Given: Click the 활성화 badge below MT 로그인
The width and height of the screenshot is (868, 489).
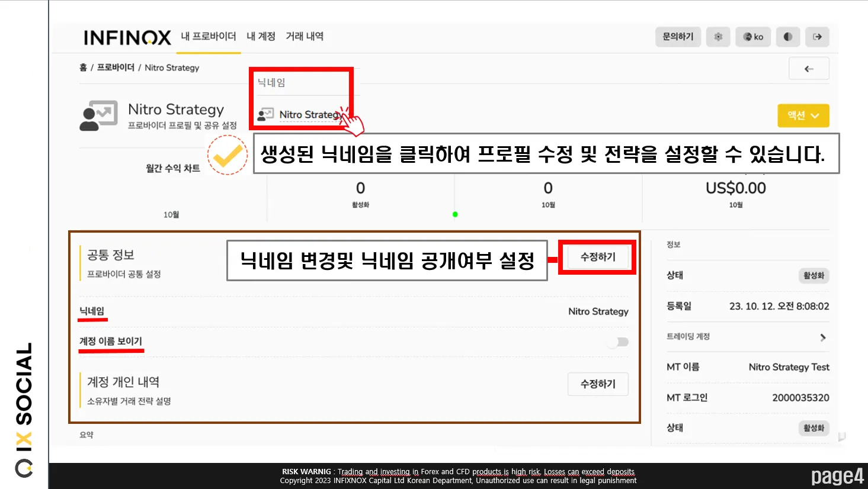Looking at the screenshot, I should [813, 428].
